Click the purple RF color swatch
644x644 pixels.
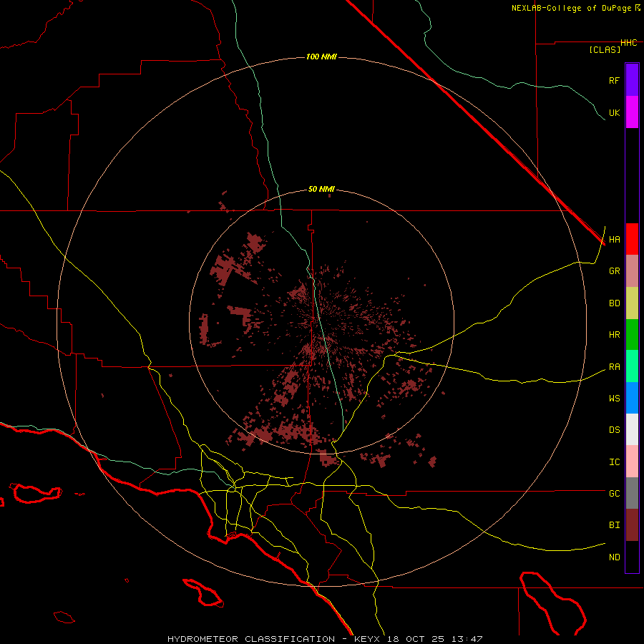[x=632, y=80]
